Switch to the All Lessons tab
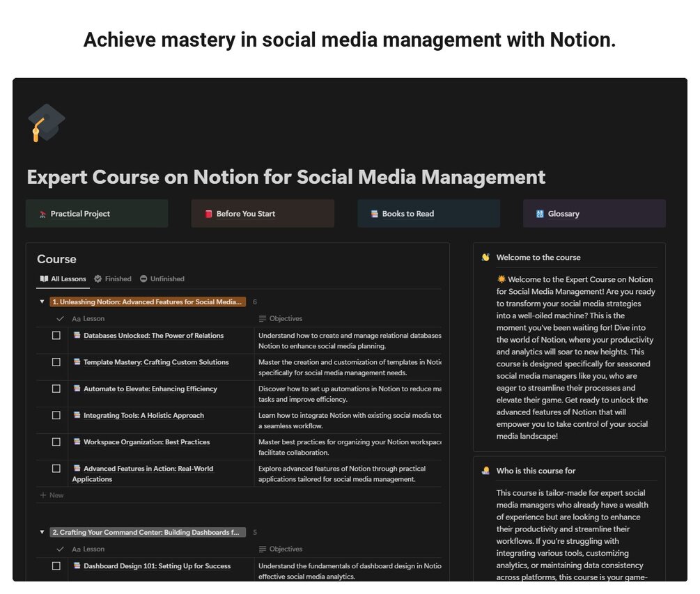This screenshot has width=700, height=594. 63,279
